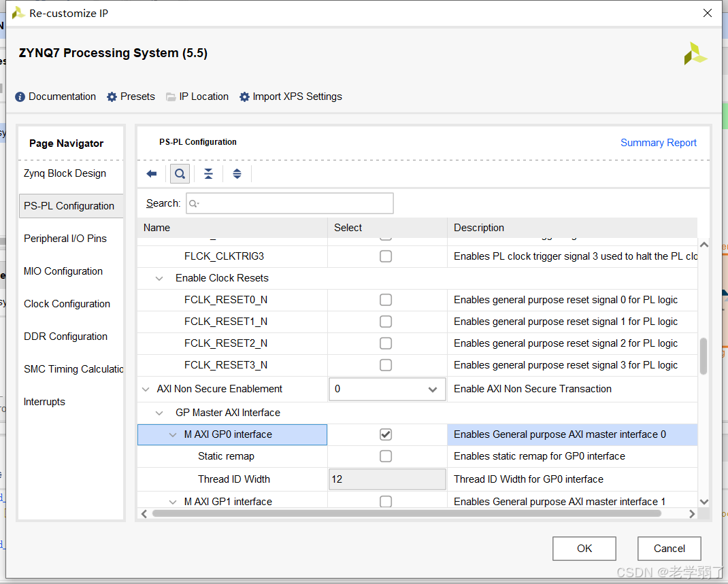The image size is (728, 584).
Task: Select the Static remap row name
Action: 226,456
